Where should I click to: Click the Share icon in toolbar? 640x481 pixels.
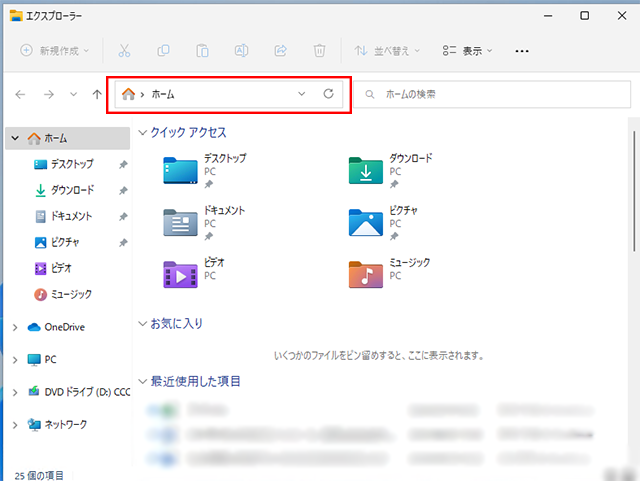pyautogui.click(x=280, y=51)
